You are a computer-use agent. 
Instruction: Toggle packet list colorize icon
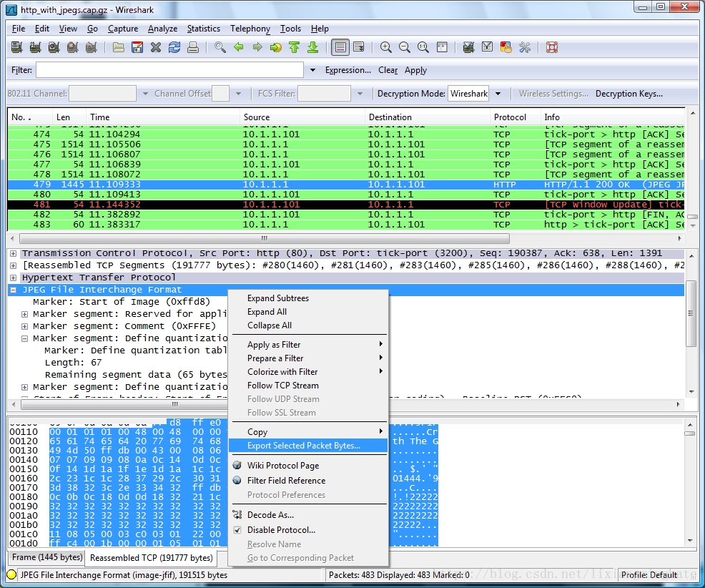(340, 47)
